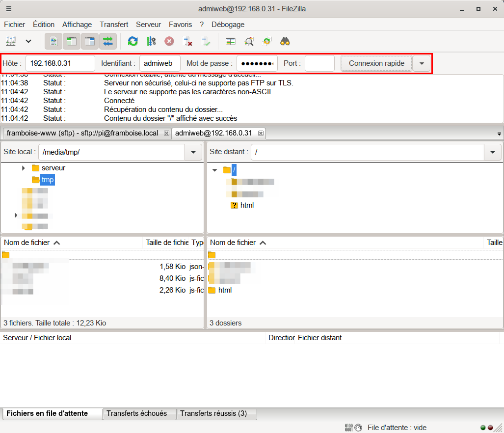Open the Transfert menu
This screenshot has height=433, width=504.
(x=114, y=24)
